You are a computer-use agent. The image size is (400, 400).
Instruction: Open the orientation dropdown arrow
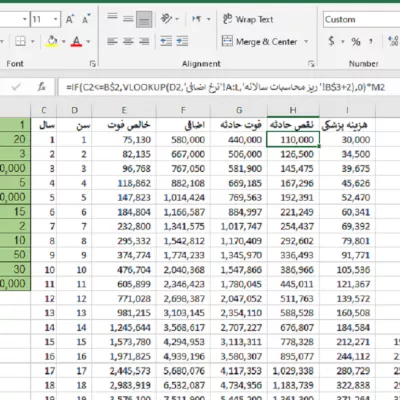(x=177, y=19)
